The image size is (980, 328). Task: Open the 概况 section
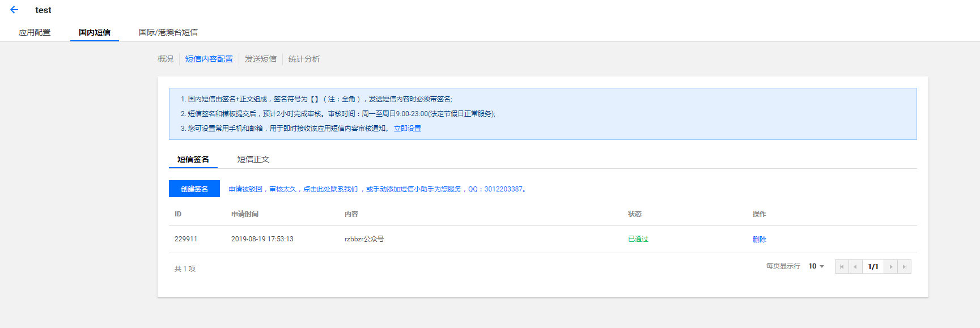click(166, 59)
